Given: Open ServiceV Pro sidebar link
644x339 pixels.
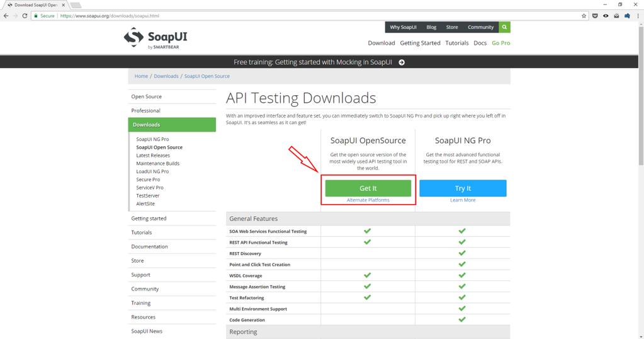Looking at the screenshot, I should [149, 187].
